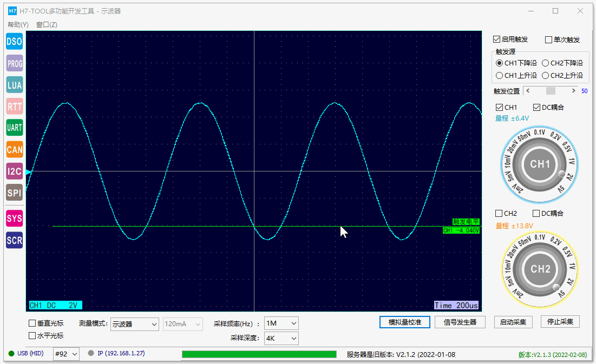Click the CH1 -4.040V level readout

461,230
